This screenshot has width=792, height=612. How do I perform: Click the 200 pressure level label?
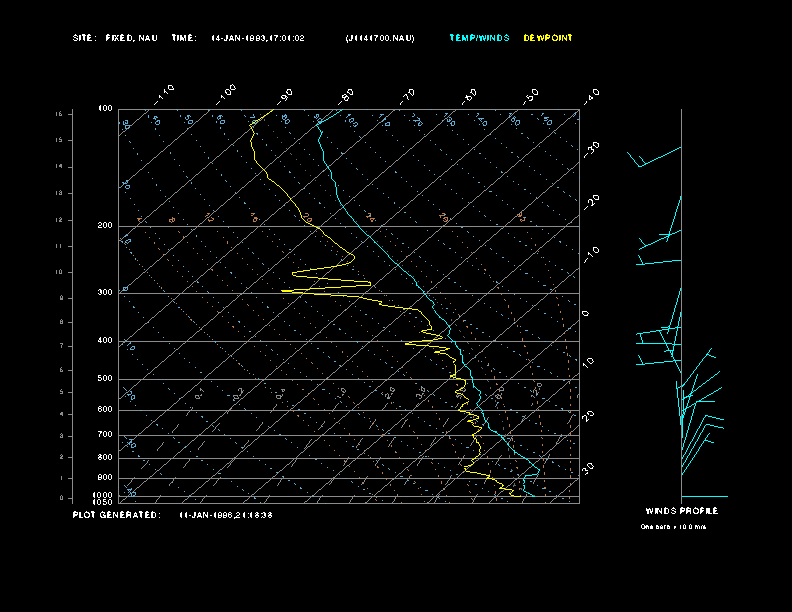[105, 225]
